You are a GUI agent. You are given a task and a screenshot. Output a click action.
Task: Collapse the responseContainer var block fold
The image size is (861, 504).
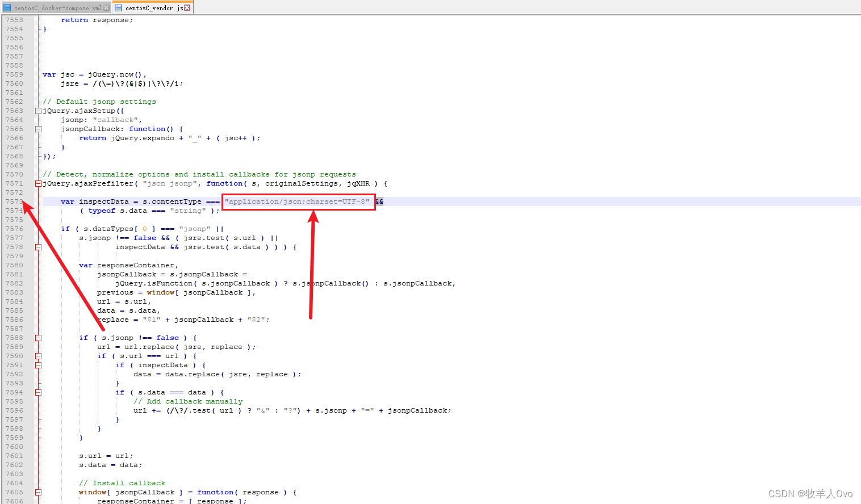(x=37, y=247)
